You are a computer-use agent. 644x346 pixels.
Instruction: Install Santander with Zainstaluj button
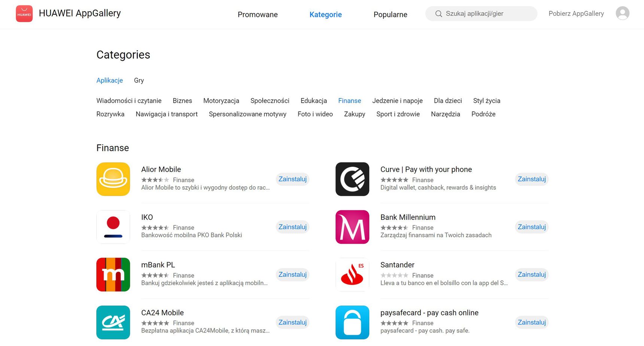click(x=532, y=274)
